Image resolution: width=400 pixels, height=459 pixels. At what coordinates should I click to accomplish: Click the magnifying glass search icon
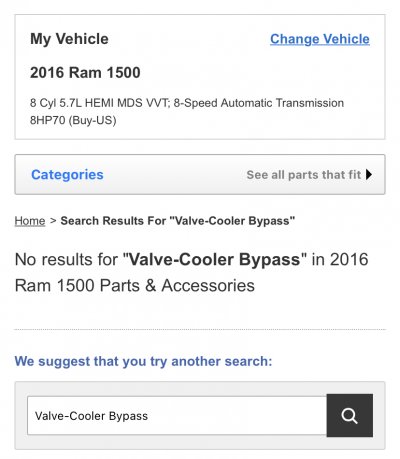point(350,415)
